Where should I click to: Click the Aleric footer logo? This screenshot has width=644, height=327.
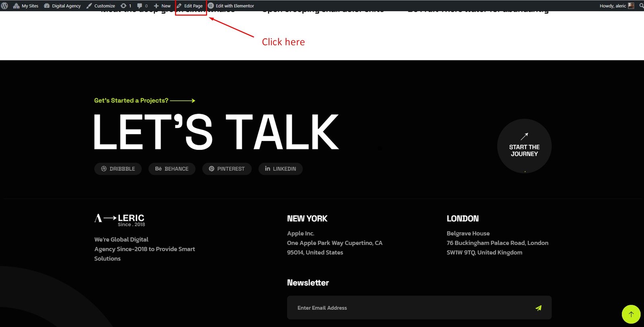(x=120, y=220)
